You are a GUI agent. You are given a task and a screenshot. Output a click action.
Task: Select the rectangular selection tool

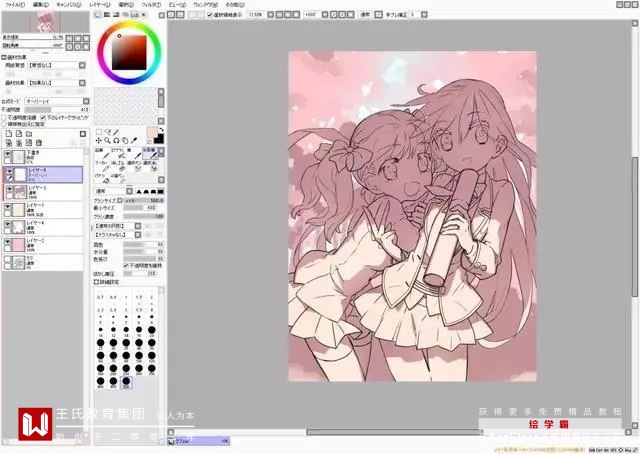(x=99, y=132)
